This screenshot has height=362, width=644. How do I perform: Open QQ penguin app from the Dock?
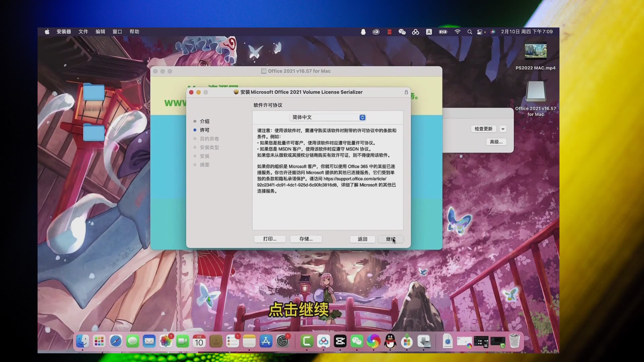tap(390, 342)
